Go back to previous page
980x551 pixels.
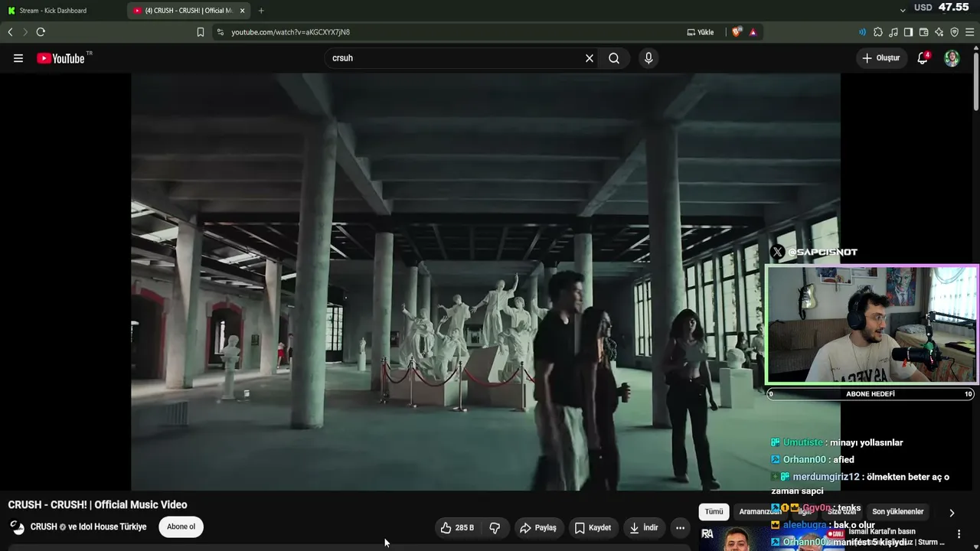coord(10,32)
